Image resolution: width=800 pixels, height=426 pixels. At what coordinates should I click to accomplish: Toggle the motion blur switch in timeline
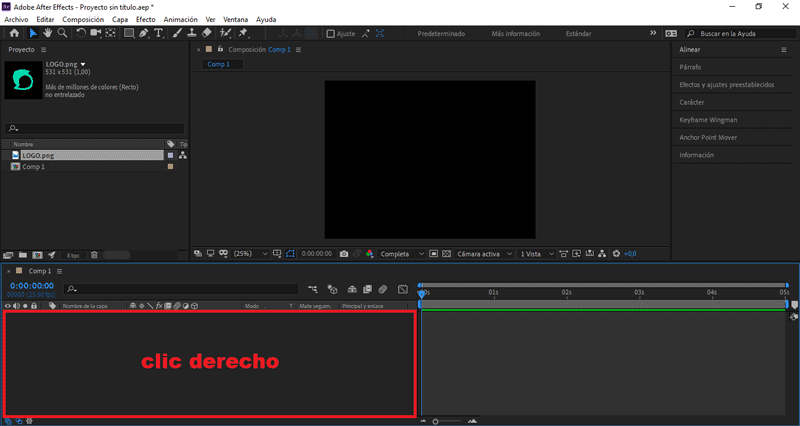point(383,289)
